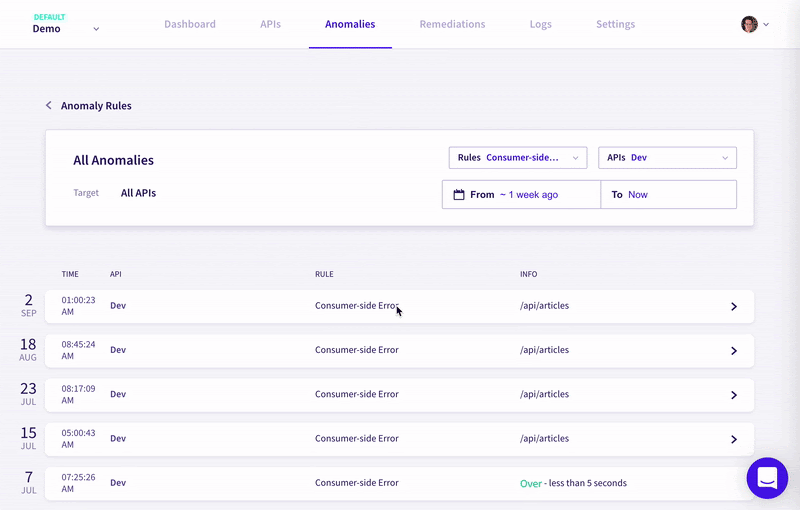
Task: Click the user avatar in top bar
Action: pyautogui.click(x=749, y=24)
